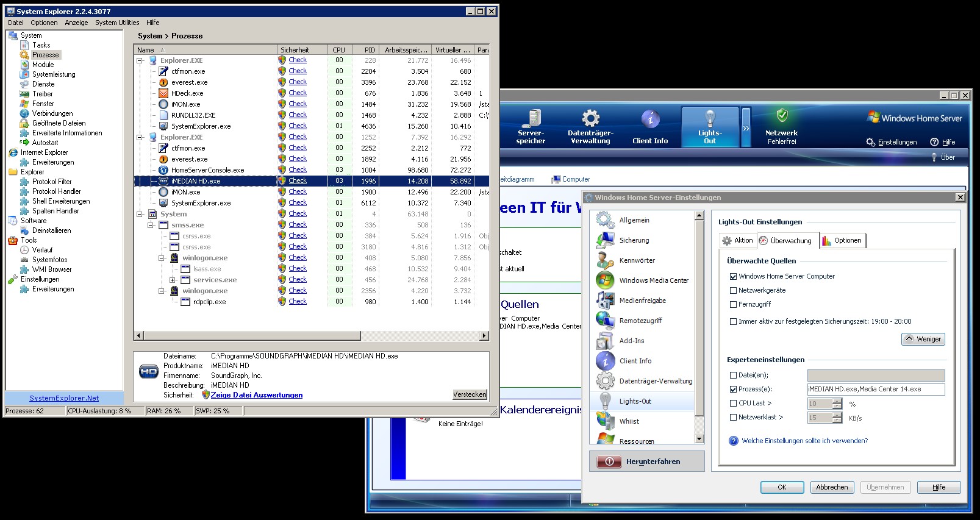Uncheck Windows Home Server Computer checkbox

(734, 276)
